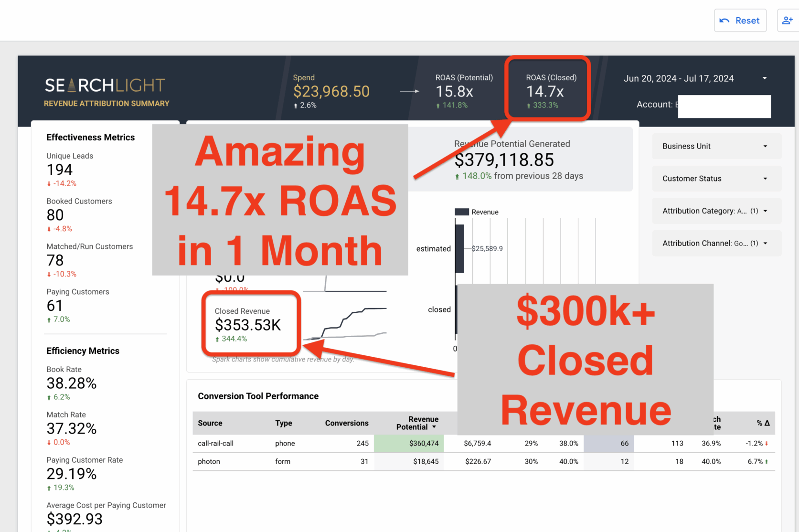
Task: Select the call-rail-call table row
Action: [x=216, y=444]
